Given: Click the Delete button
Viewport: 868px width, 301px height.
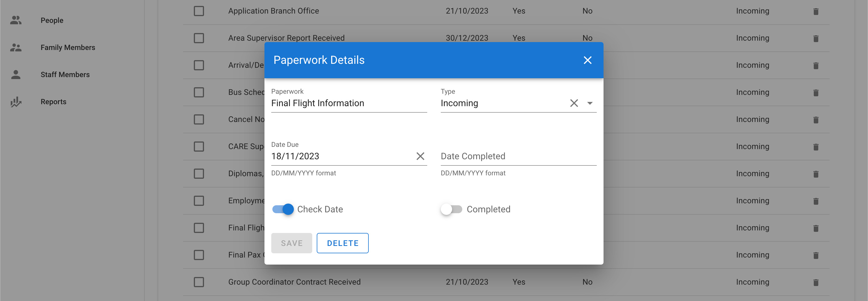Looking at the screenshot, I should click(342, 243).
